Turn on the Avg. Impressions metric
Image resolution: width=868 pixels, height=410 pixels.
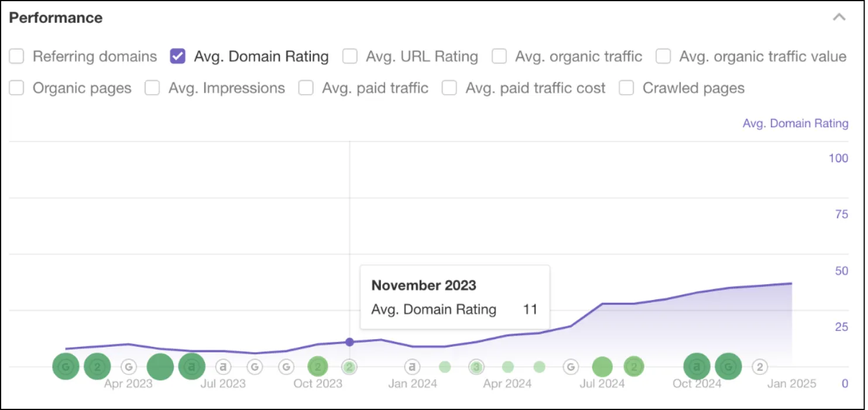click(x=153, y=88)
